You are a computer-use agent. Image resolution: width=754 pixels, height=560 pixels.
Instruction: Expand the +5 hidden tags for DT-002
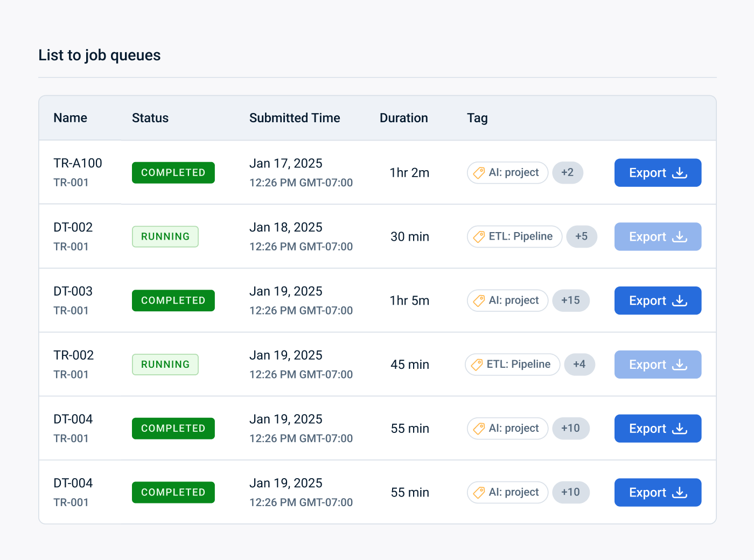(x=582, y=236)
